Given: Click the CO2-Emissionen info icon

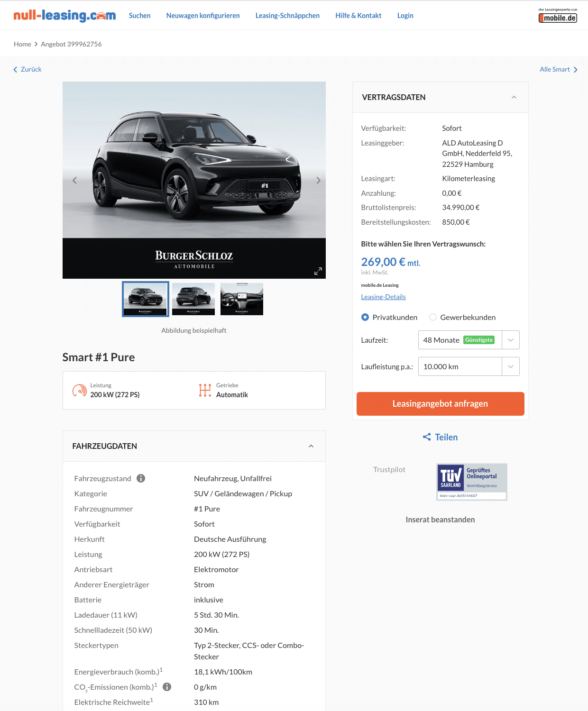Looking at the screenshot, I should 167,687.
